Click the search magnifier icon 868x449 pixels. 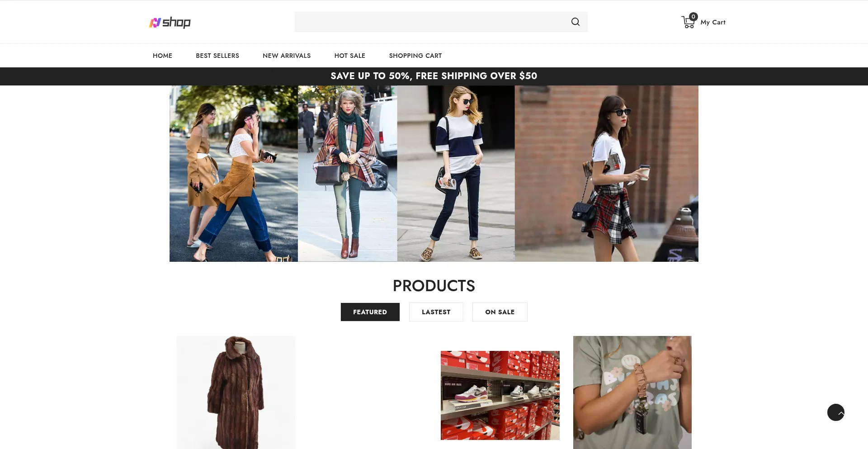click(x=575, y=22)
